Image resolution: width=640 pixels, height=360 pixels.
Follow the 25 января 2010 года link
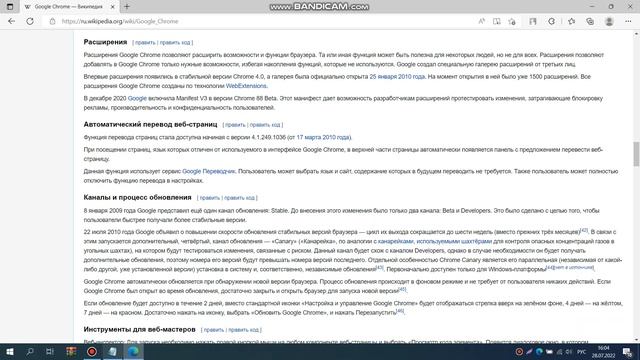point(397,77)
